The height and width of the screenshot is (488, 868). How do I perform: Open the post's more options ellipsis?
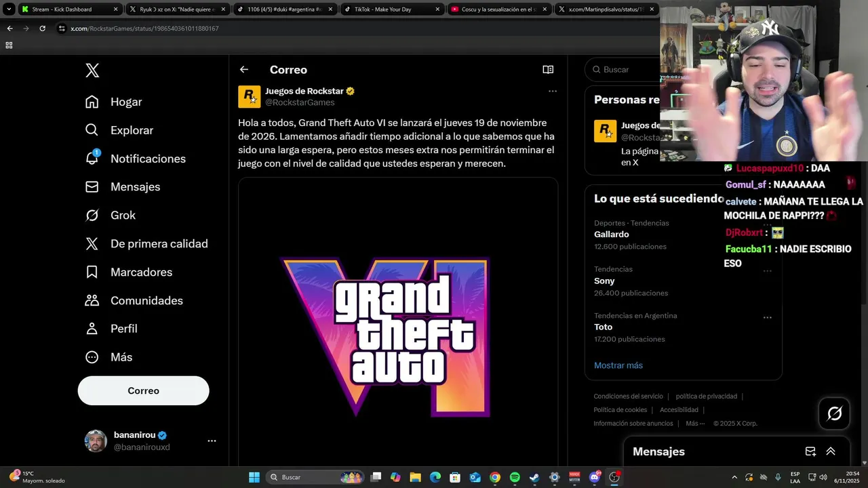pos(553,91)
